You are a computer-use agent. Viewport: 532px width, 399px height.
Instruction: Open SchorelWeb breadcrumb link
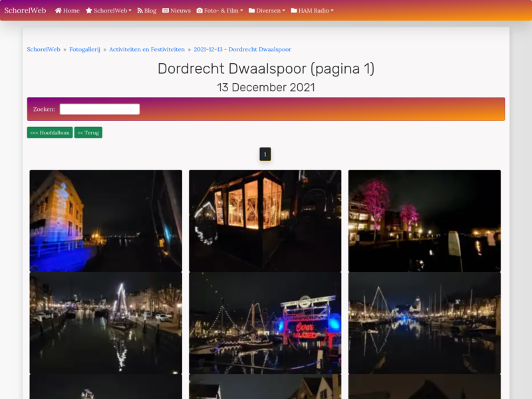point(43,49)
